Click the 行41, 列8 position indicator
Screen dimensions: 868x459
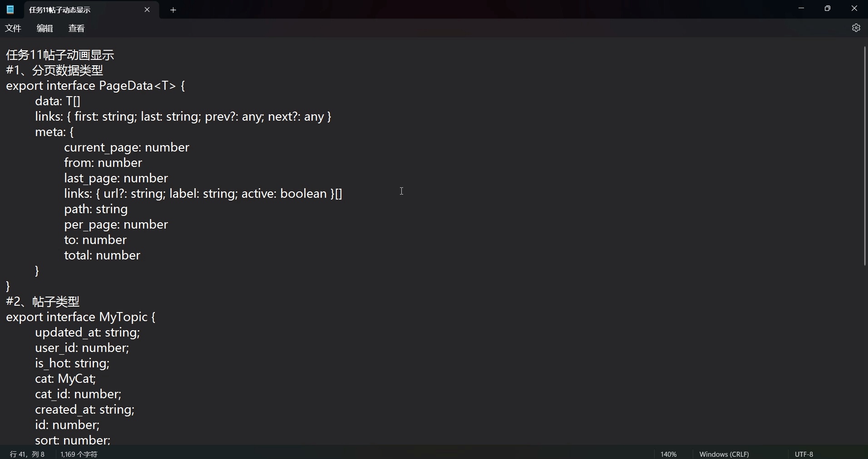coord(26,454)
